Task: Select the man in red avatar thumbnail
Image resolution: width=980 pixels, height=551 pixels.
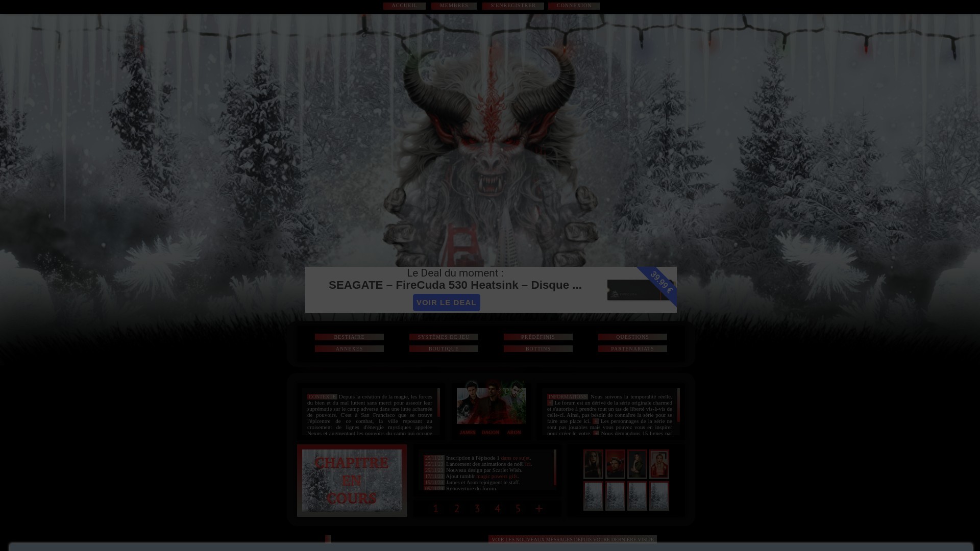Action: 615,464
